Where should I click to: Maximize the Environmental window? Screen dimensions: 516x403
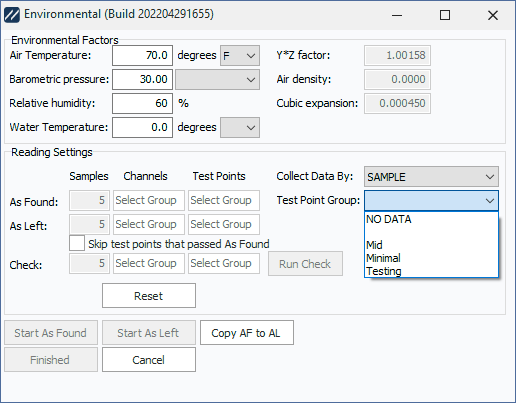[445, 15]
